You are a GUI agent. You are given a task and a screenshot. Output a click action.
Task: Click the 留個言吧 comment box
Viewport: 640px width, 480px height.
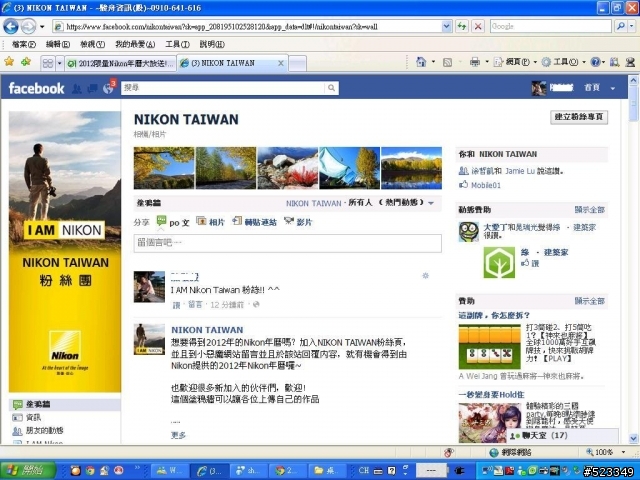(287, 243)
